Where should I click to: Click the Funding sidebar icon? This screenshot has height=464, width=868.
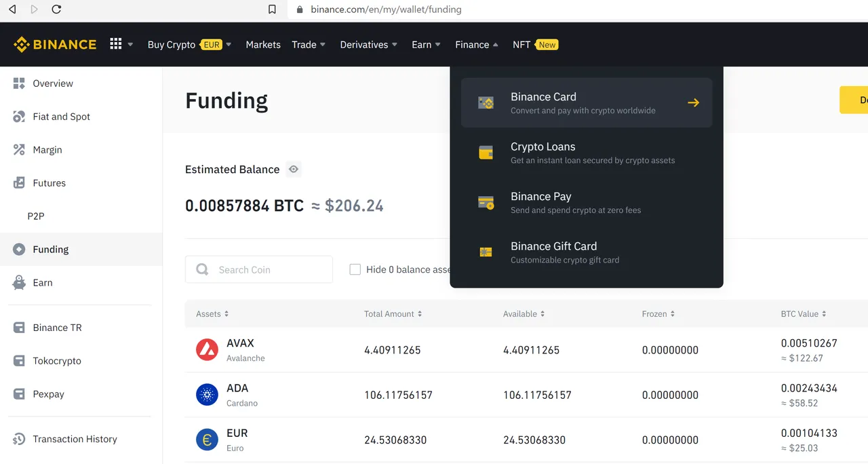pyautogui.click(x=19, y=250)
